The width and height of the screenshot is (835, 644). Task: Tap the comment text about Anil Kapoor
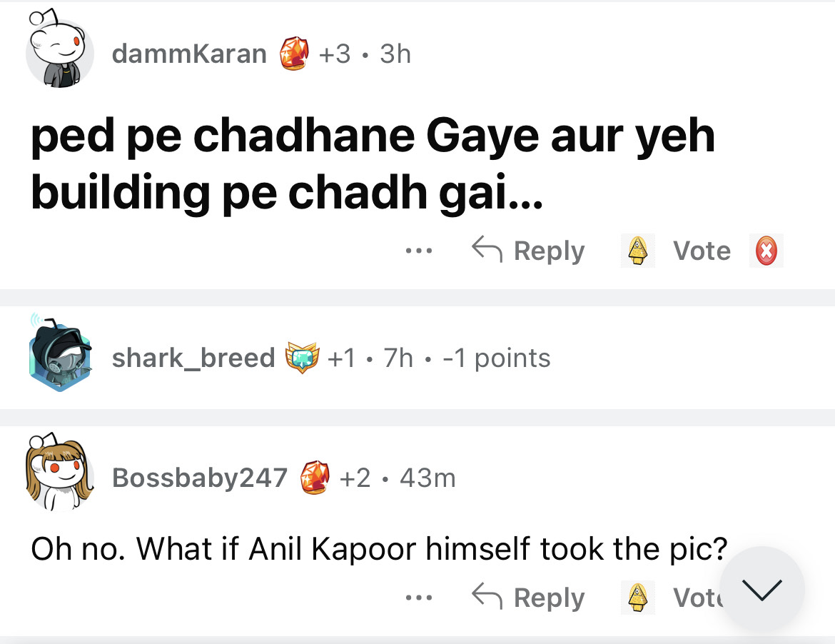tap(379, 548)
